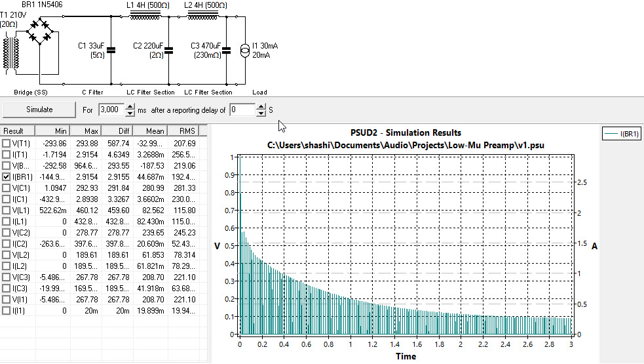
Task: Select the C2 220uF capacitor symbol
Action: 168,49
